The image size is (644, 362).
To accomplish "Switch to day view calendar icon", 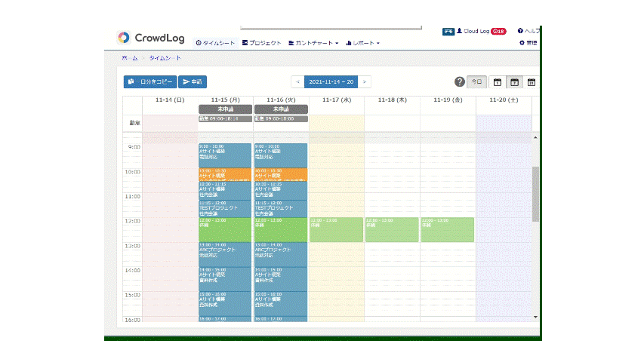I will tap(498, 82).
